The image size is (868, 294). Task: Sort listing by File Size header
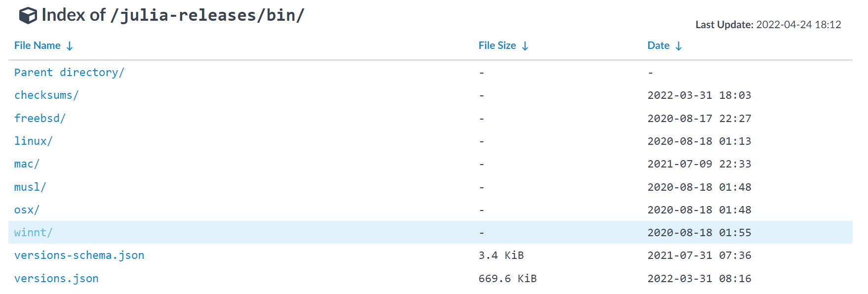click(497, 45)
